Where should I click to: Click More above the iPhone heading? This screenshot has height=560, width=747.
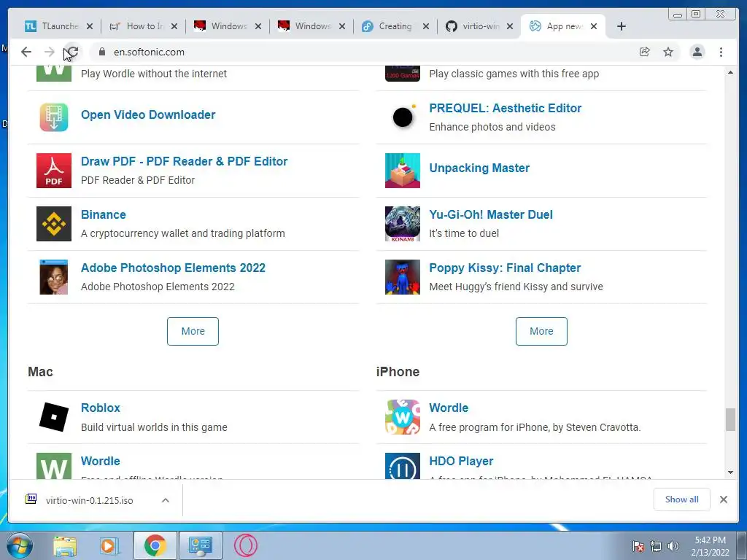coord(541,331)
